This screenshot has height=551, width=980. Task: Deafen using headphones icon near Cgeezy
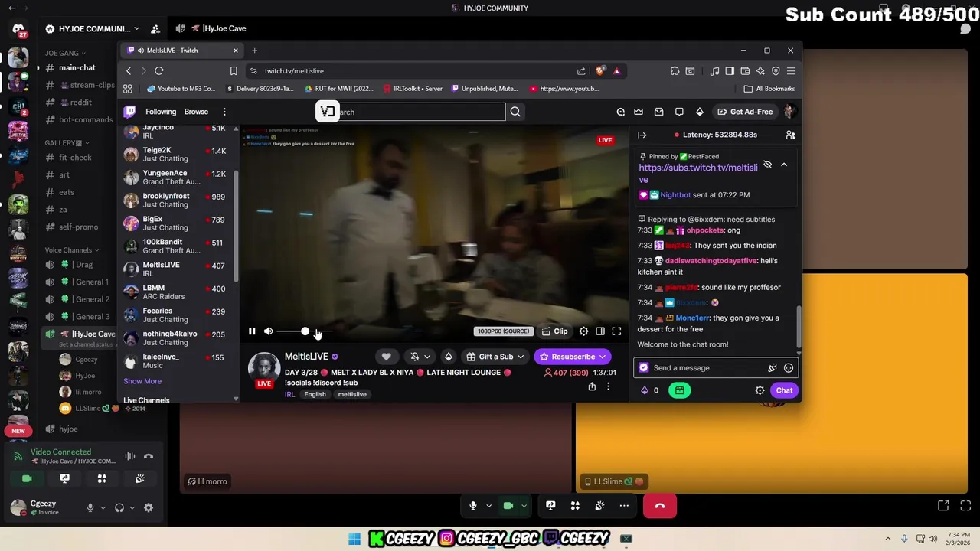click(x=119, y=507)
